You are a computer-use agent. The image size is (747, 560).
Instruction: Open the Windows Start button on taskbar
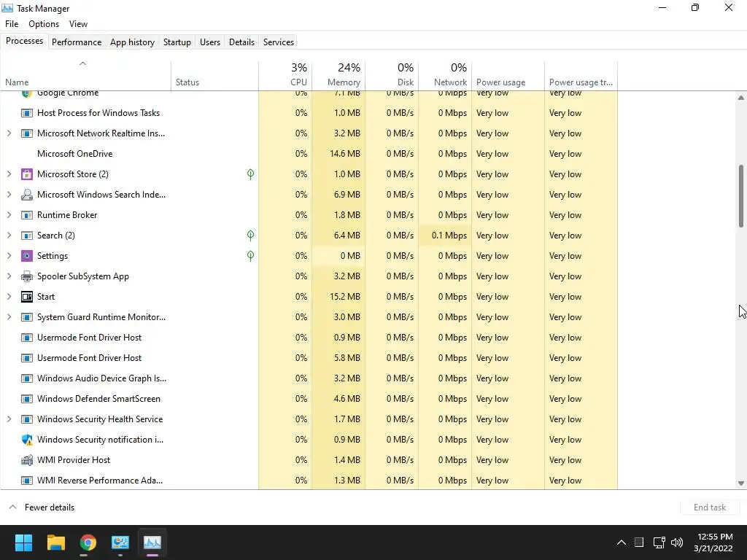tap(23, 542)
